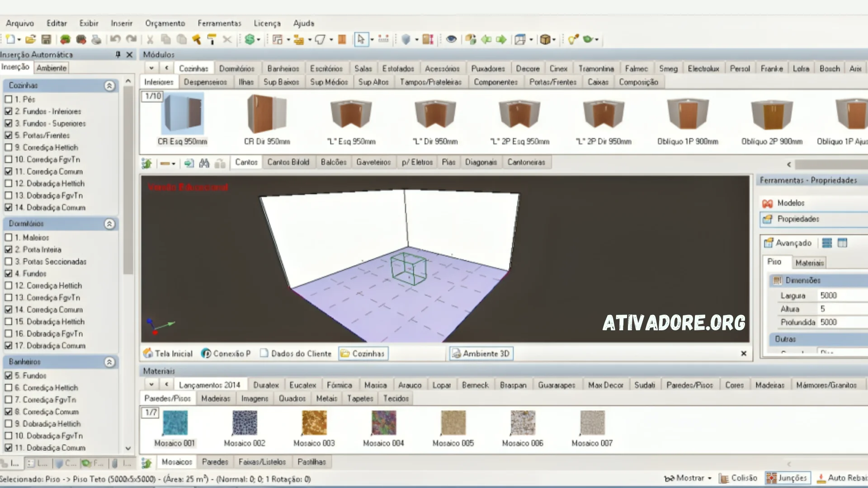This screenshot has height=488, width=868.
Task: Pin the Inserção Automática panel
Action: (x=118, y=54)
